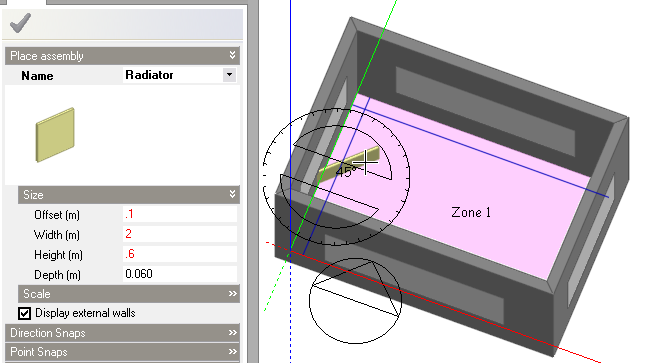Open the Radiator name dropdown arrow
The width and height of the screenshot is (658, 363).
coord(229,75)
